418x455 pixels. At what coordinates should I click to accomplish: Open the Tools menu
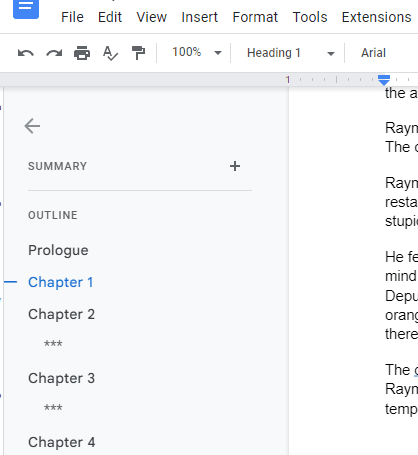pos(310,17)
